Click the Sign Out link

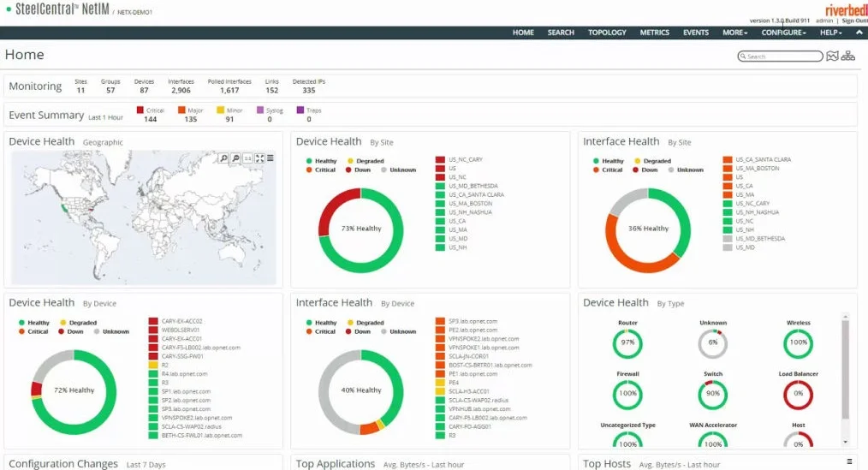pos(854,21)
